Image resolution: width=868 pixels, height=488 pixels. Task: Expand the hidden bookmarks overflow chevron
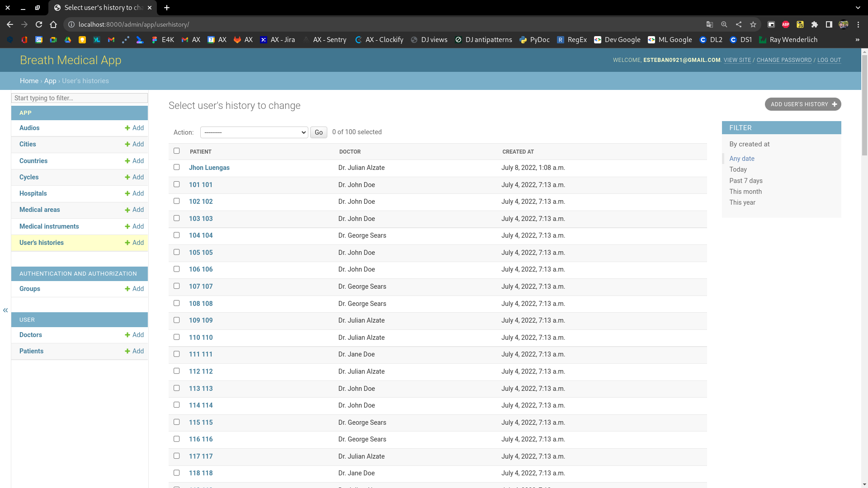(857, 40)
